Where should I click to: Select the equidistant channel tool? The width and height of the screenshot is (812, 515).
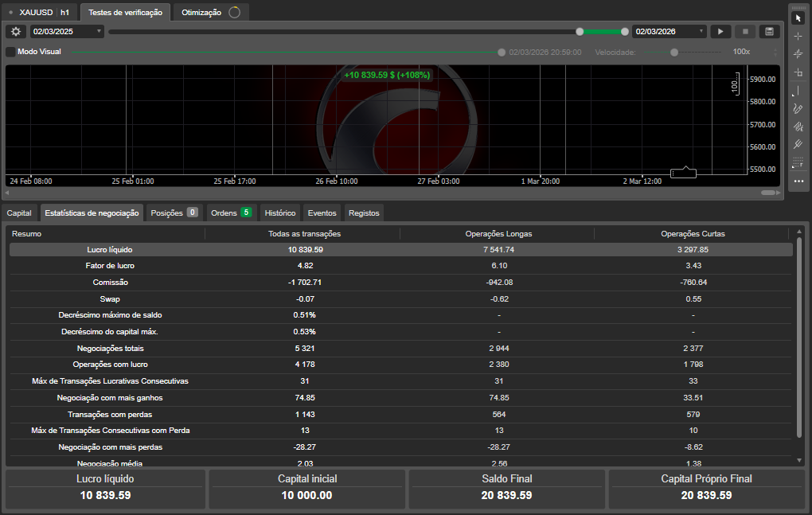[x=798, y=144]
